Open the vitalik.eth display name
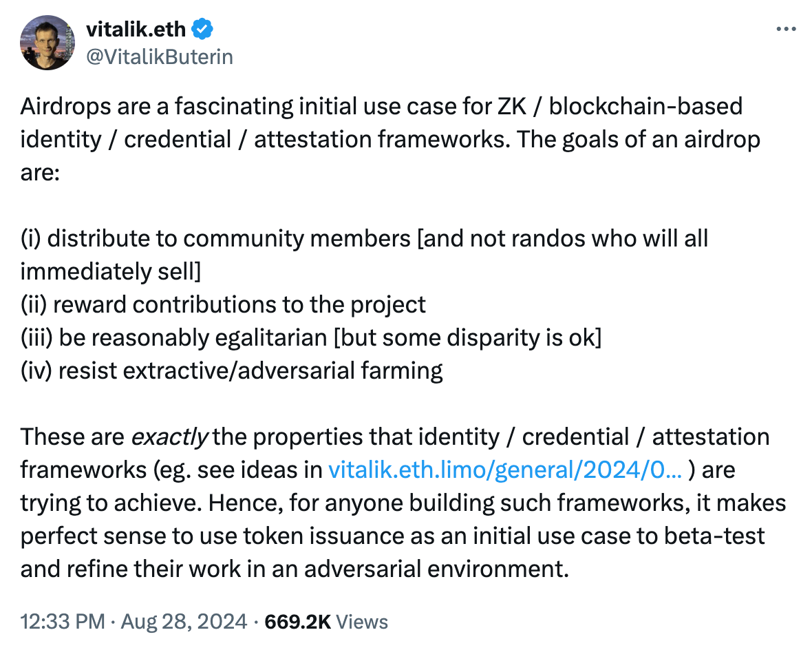Screen dimensions: 812x650 [137, 30]
